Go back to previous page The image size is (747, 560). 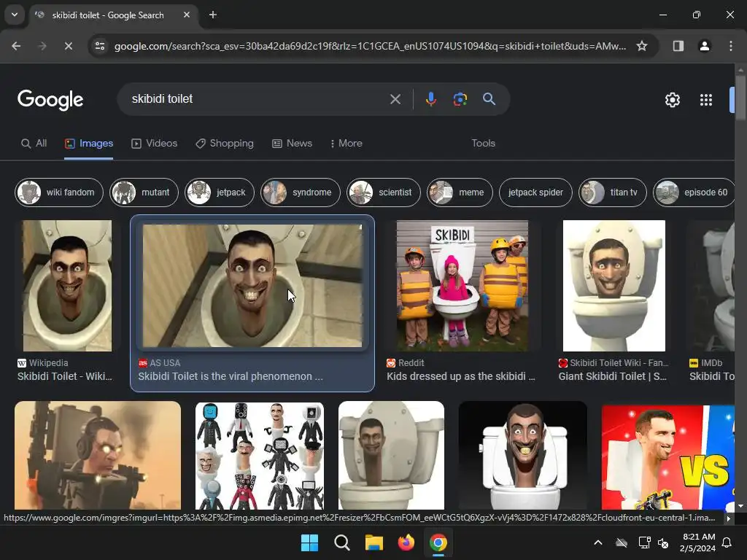16,46
